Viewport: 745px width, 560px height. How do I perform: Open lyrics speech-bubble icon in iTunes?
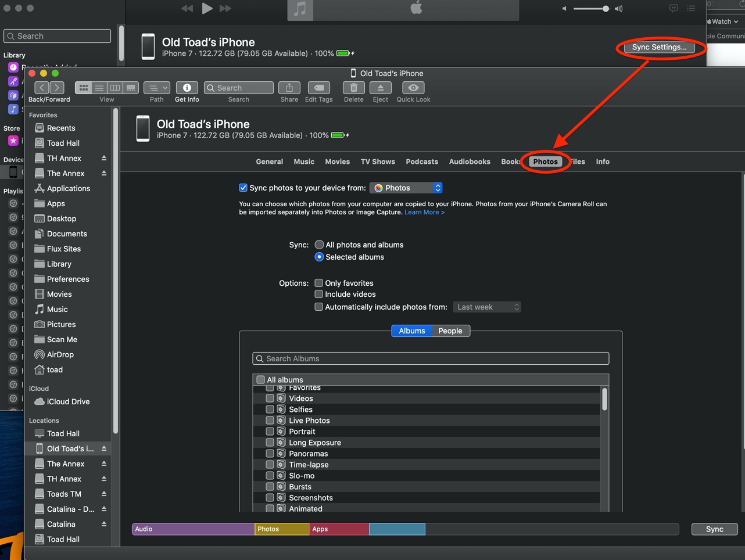(x=674, y=8)
